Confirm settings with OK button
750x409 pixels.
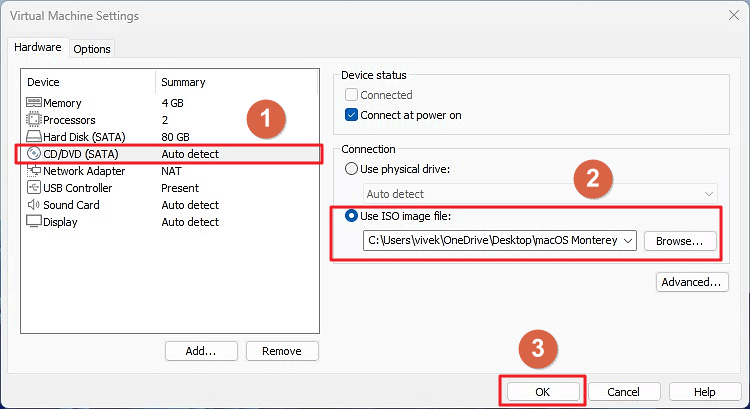click(543, 392)
